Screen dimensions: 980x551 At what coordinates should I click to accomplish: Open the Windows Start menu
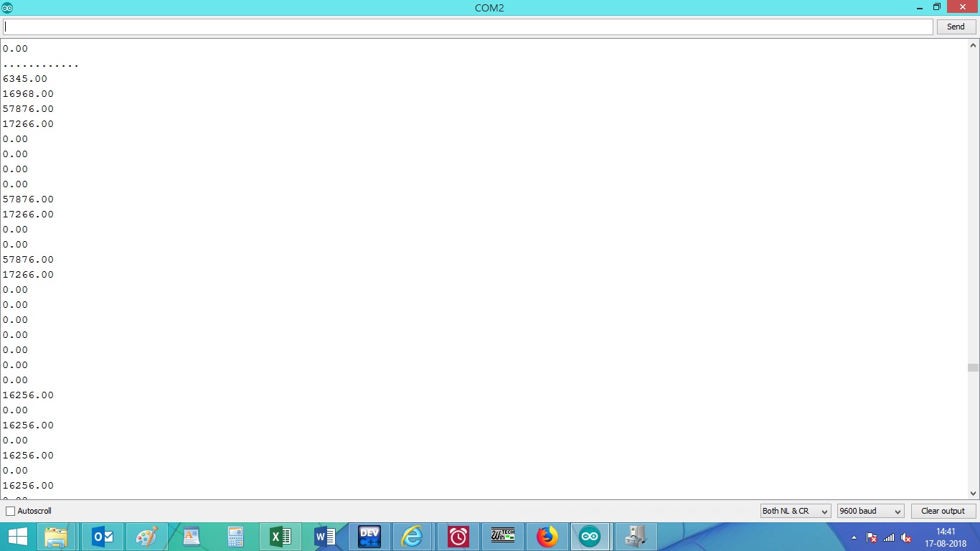pyautogui.click(x=17, y=537)
